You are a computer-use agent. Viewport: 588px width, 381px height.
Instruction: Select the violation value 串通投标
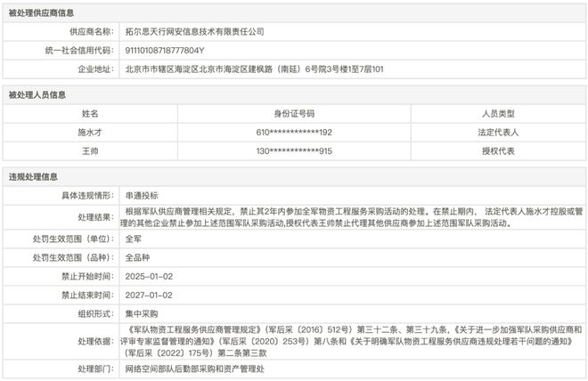coord(142,196)
